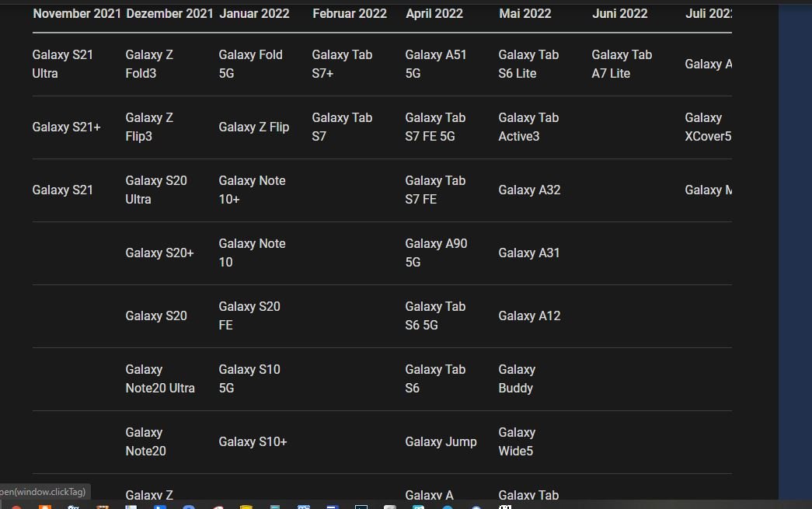Click the "Galaxy Tab Active3" cell

pyautogui.click(x=528, y=127)
